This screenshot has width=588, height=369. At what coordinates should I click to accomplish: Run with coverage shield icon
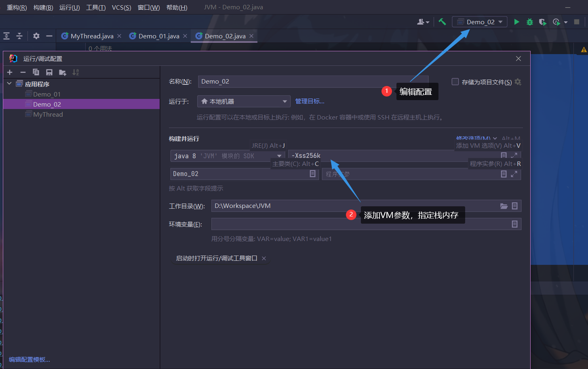[x=542, y=22]
